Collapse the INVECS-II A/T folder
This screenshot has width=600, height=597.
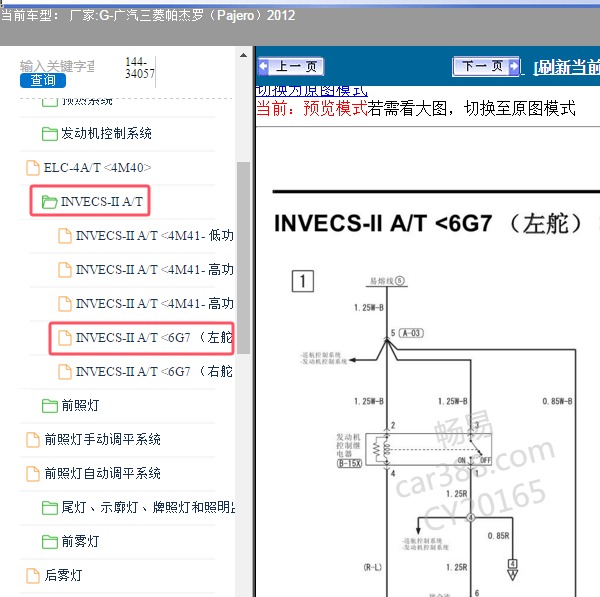pyautogui.click(x=102, y=201)
